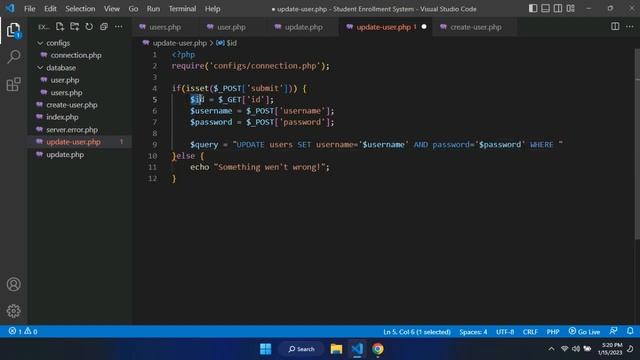Click the New Folder icon in explorer
Screen dimensions: 640x360
tap(74, 27)
